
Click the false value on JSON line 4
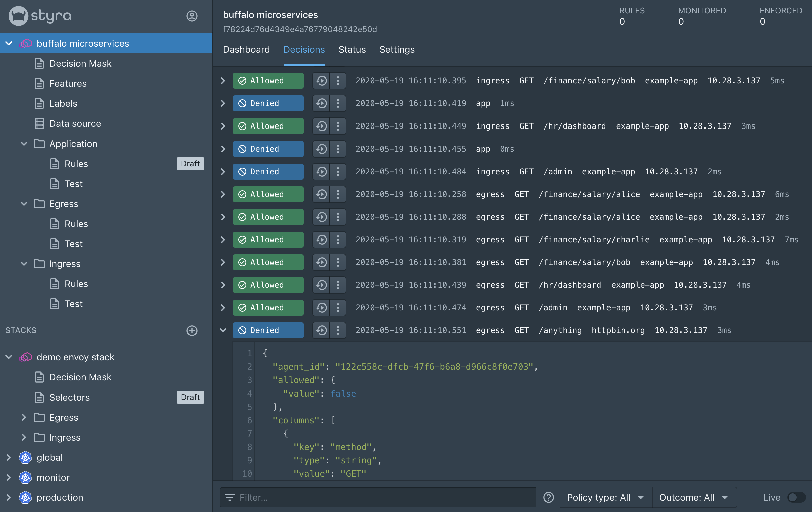(x=343, y=393)
